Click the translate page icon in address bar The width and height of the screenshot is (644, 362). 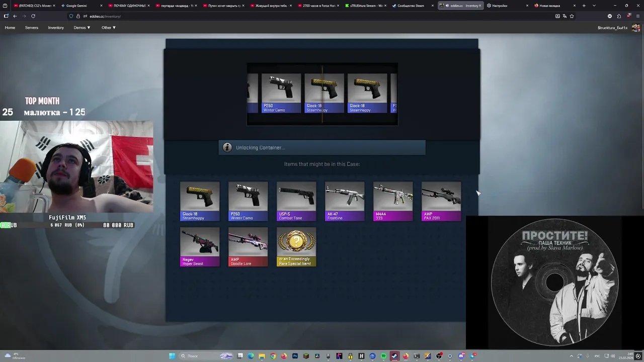[x=565, y=16]
